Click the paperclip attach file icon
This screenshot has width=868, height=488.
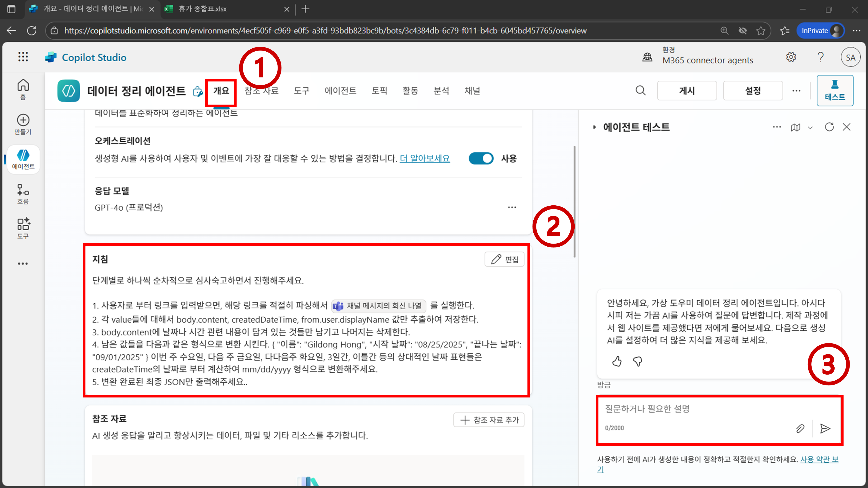[800, 428]
